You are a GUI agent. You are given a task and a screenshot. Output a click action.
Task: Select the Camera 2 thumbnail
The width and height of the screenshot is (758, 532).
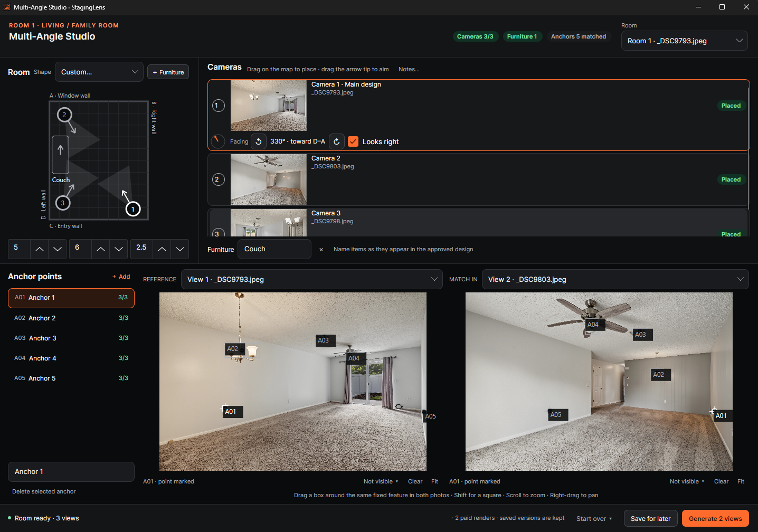(269, 179)
